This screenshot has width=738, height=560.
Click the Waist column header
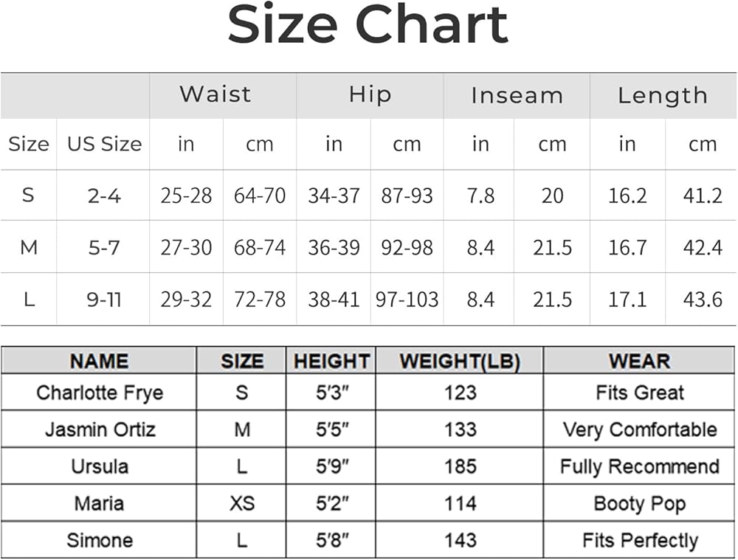(x=215, y=94)
